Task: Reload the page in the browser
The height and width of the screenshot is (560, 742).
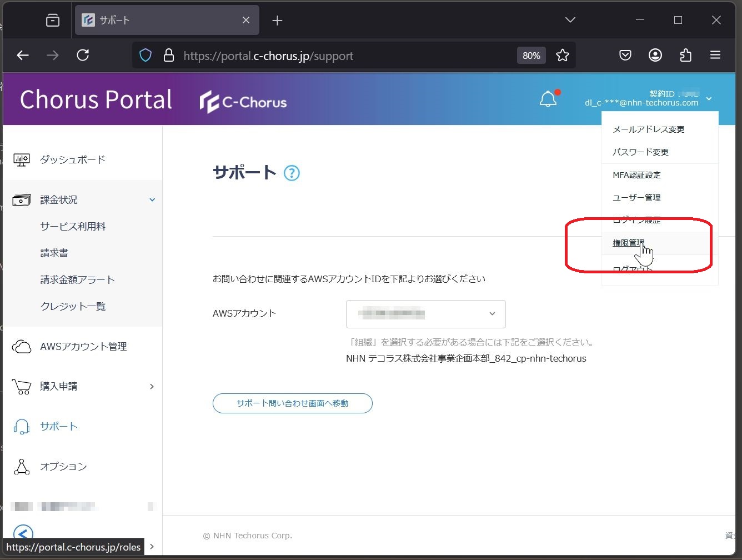Action: (83, 55)
